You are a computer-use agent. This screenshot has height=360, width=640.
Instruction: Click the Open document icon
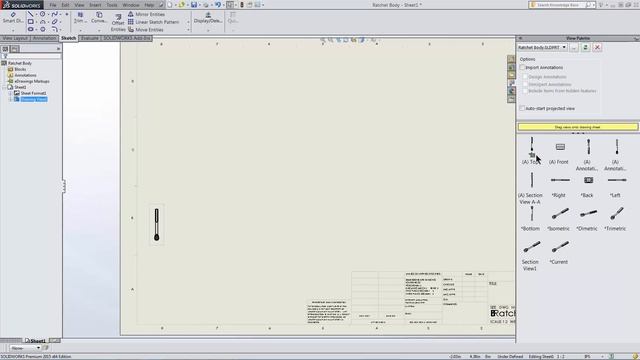[x=182, y=5]
